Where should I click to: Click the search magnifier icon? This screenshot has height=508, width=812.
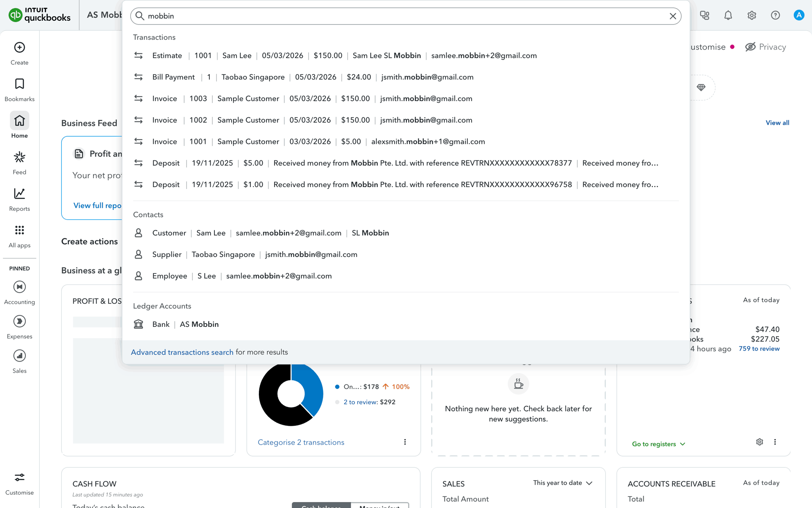click(140, 16)
